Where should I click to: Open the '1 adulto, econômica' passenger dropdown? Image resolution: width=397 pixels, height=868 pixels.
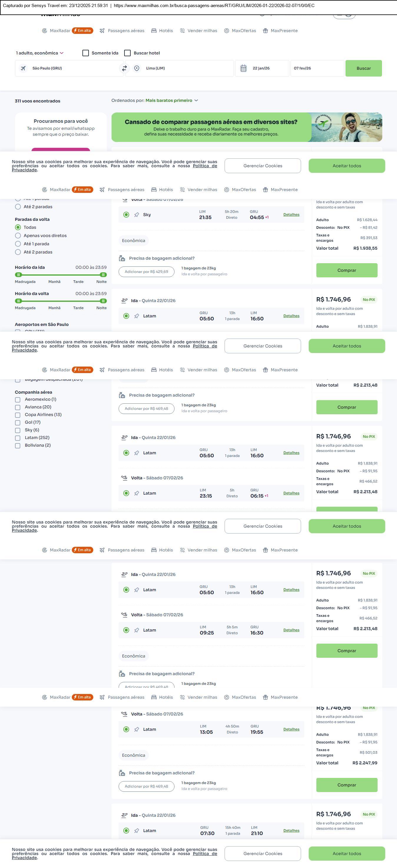pyautogui.click(x=40, y=53)
